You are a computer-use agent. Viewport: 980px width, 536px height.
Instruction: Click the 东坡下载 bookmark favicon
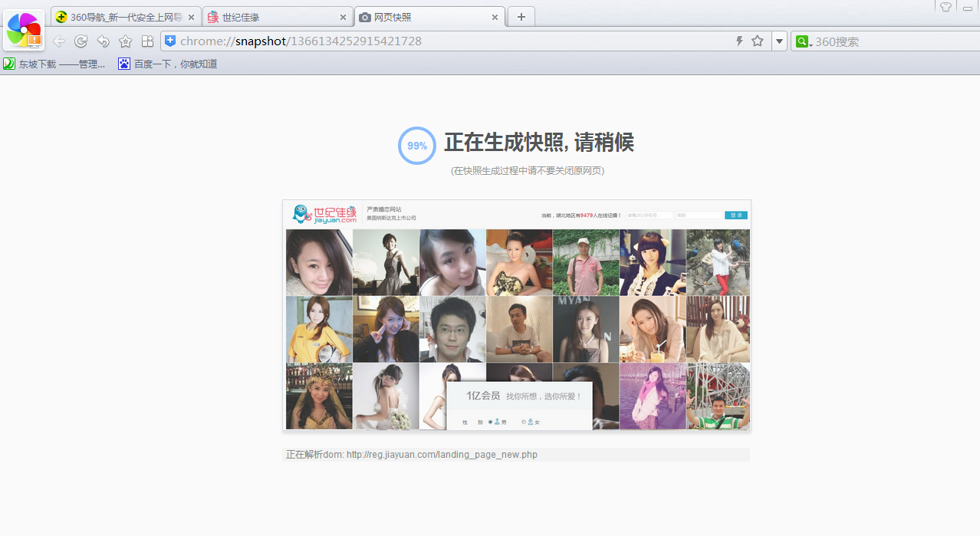tap(9, 64)
